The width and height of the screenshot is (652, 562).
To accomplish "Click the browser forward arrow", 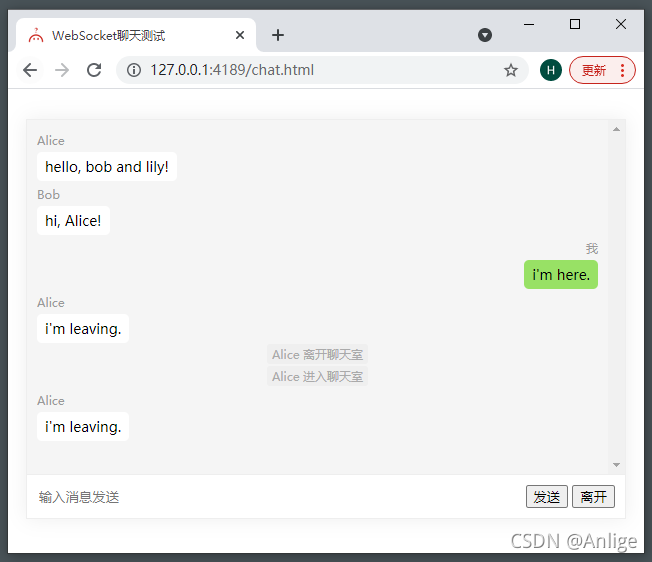I will (62, 70).
